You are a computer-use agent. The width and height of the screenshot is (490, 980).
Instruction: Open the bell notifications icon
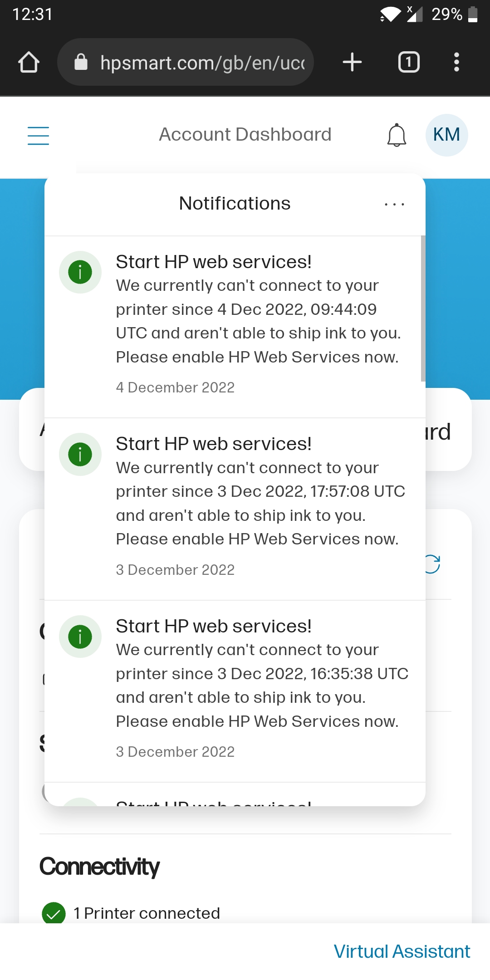[x=396, y=136]
